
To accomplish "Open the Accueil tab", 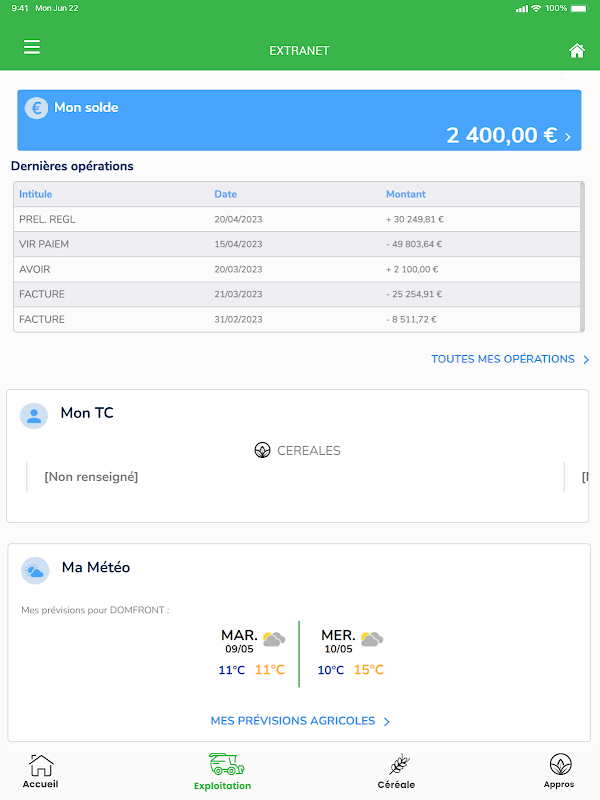I will (x=40, y=771).
